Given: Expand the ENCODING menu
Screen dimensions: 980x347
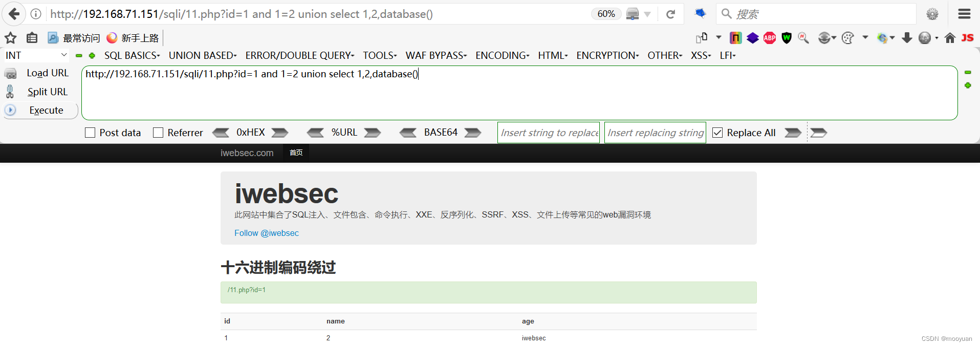Looking at the screenshot, I should 503,55.
